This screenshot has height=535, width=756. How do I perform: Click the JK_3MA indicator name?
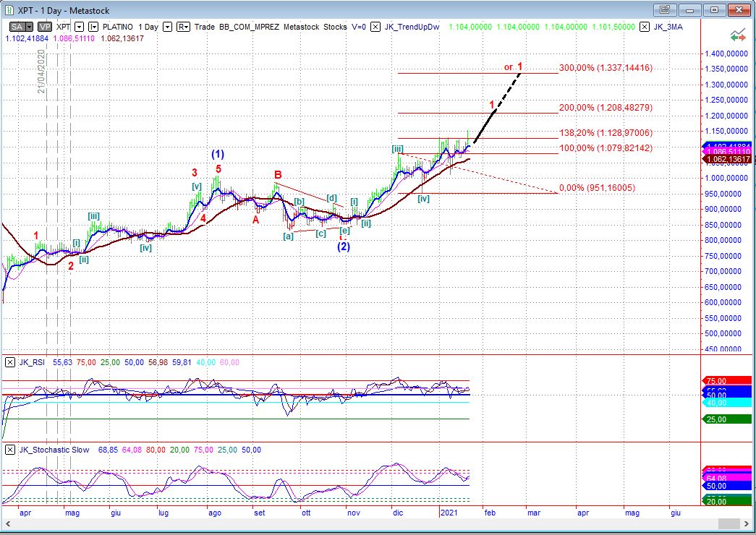pos(668,27)
